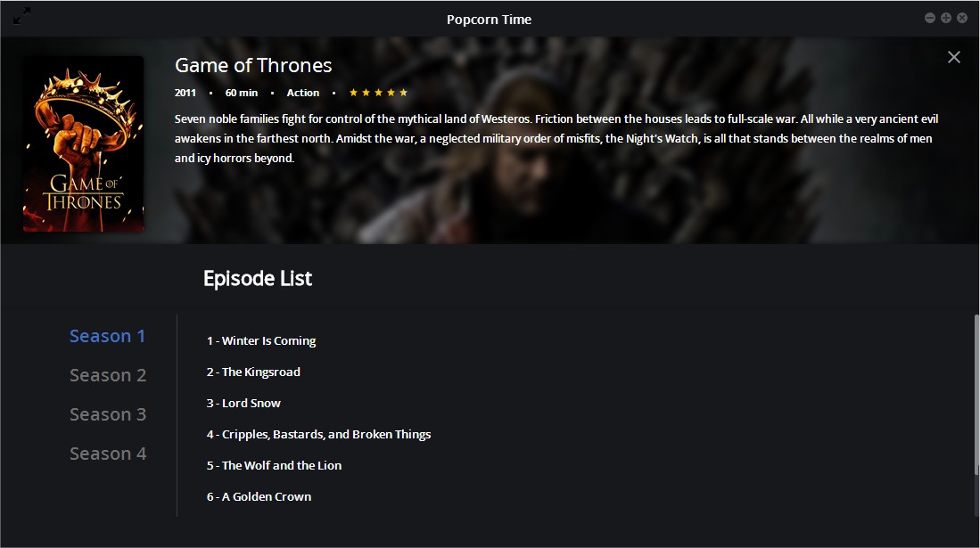980x548 pixels.
Task: Click the first gold rating star
Action: click(353, 93)
